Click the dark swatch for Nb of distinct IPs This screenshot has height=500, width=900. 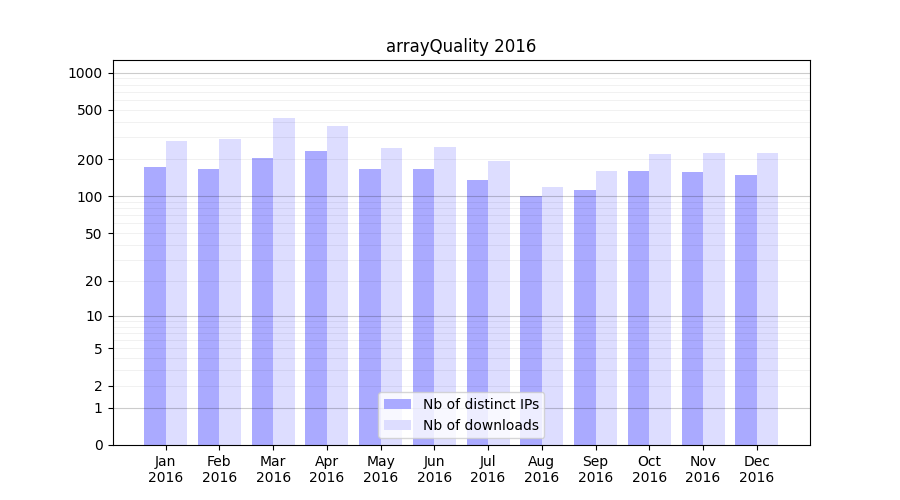click(x=397, y=404)
